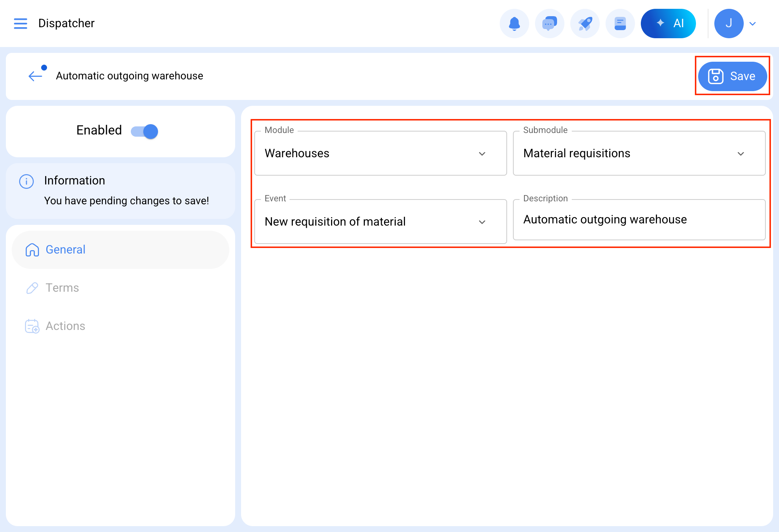
Task: Save the dispatcher changes
Action: 732,76
